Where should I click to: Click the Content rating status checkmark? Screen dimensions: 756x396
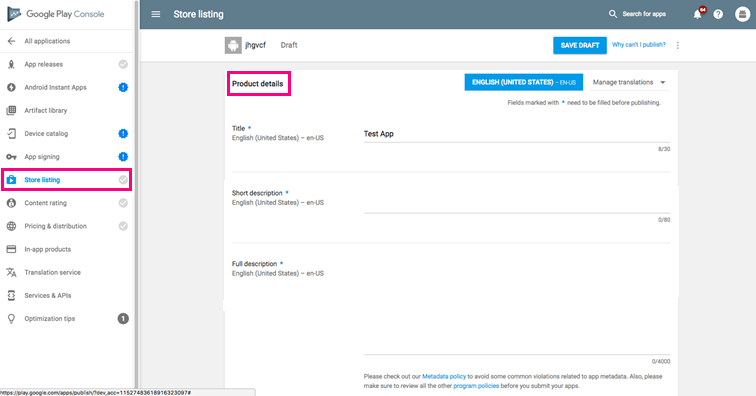123,203
